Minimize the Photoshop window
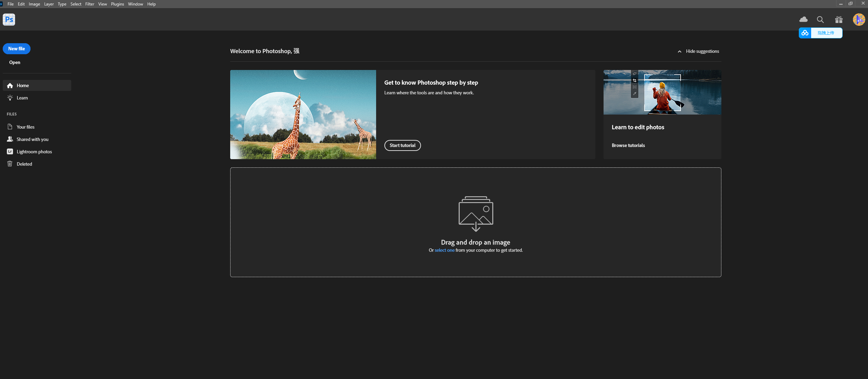This screenshot has height=379, width=868. tap(841, 4)
